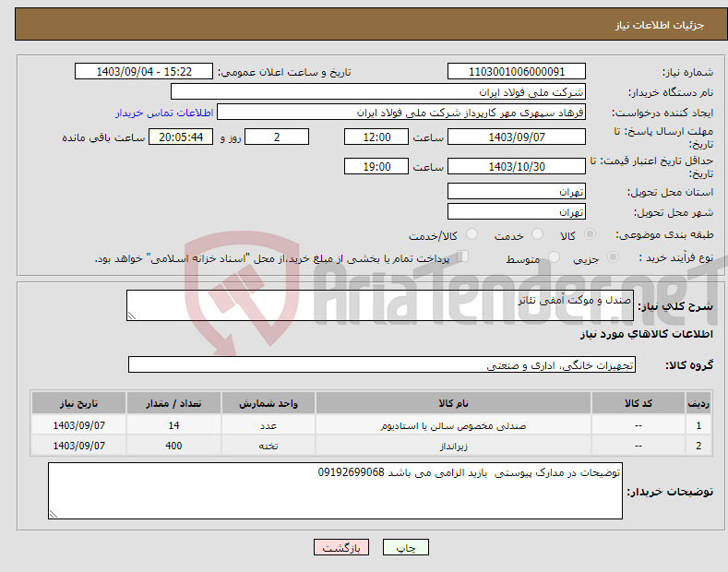Click the announcement date field 1403/09/04 - 15:22
Image resolution: width=728 pixels, height=572 pixels.
click(x=144, y=72)
